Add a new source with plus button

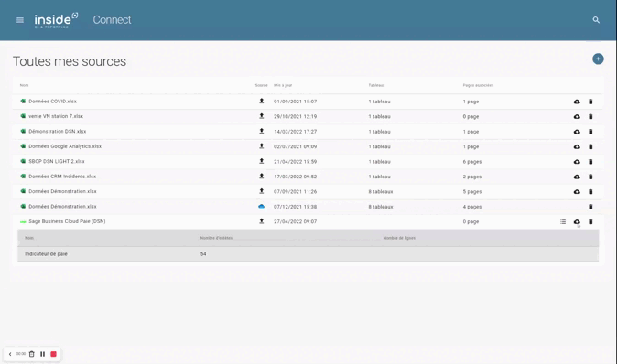tap(598, 59)
